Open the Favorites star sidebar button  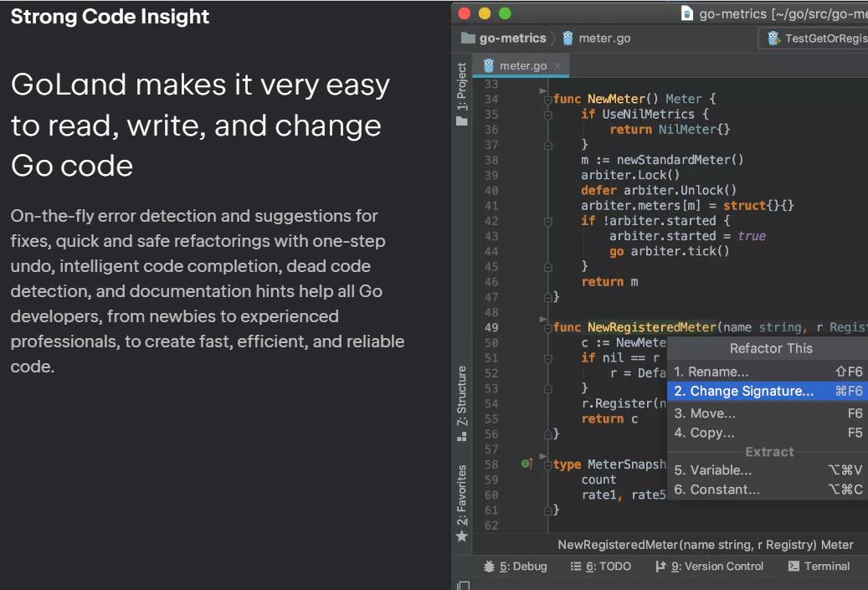pos(462,503)
